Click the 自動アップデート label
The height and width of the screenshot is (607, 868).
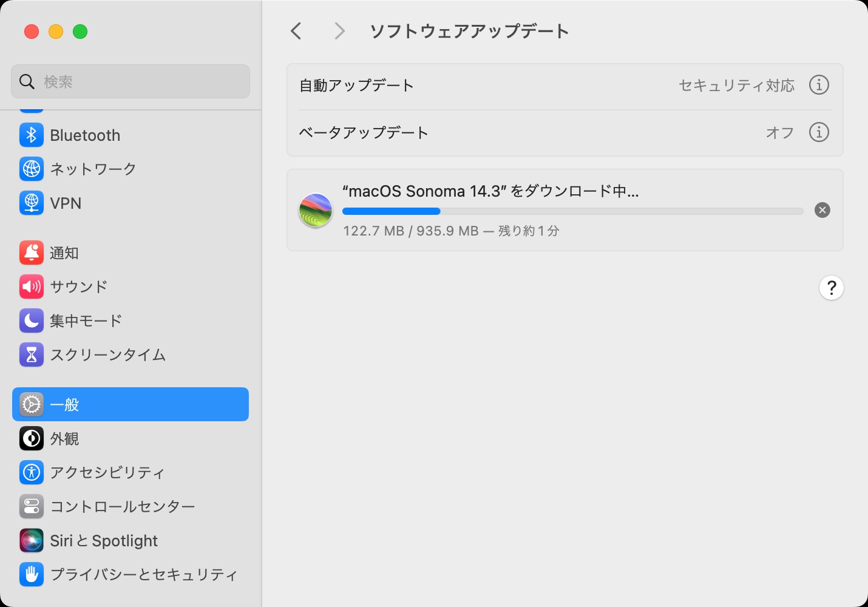tap(356, 85)
